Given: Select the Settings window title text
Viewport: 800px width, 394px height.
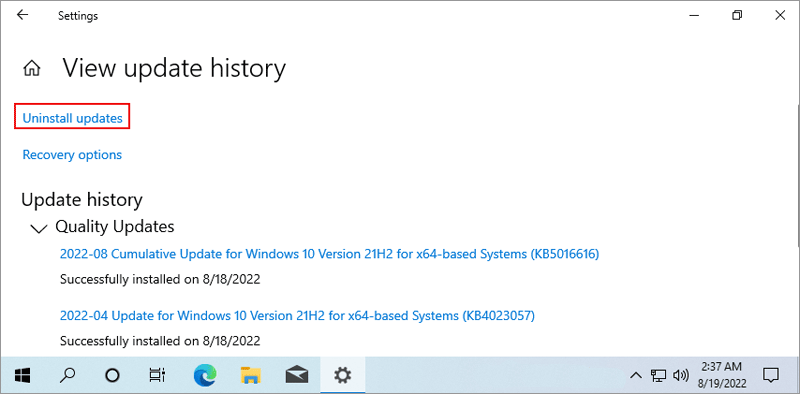Looking at the screenshot, I should click(78, 16).
